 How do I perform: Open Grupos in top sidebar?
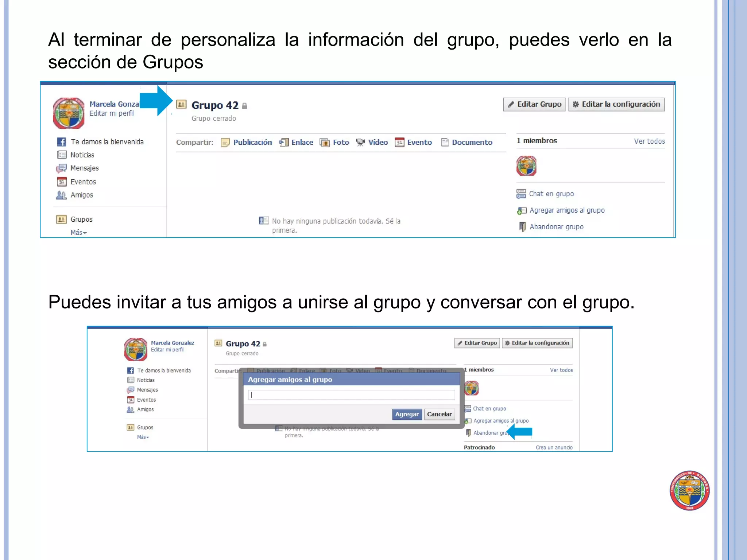[81, 219]
